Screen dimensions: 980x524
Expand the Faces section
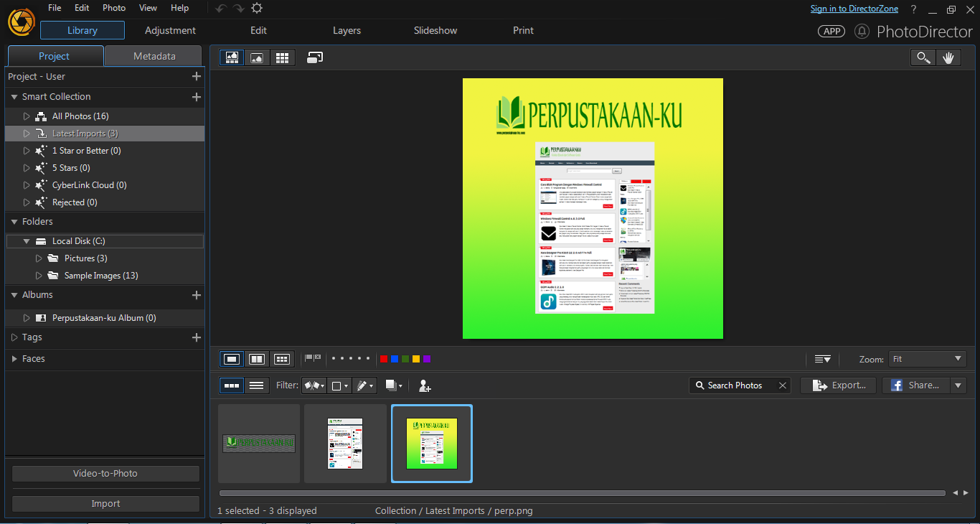14,359
